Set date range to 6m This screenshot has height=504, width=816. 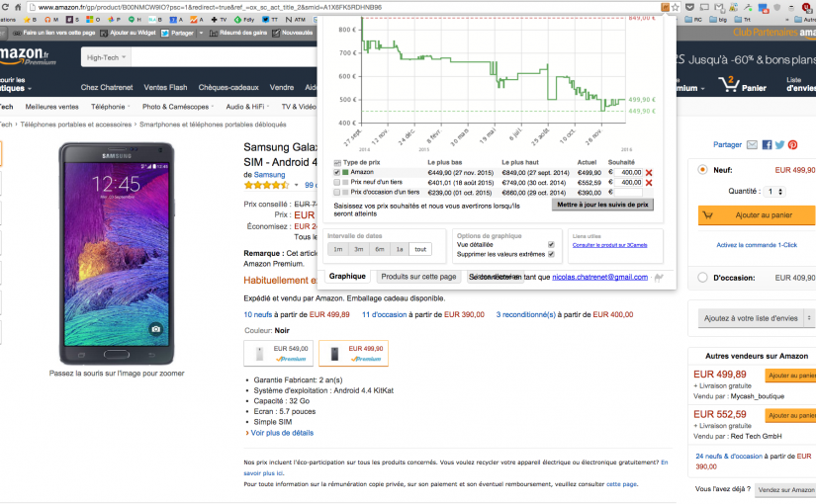point(380,249)
